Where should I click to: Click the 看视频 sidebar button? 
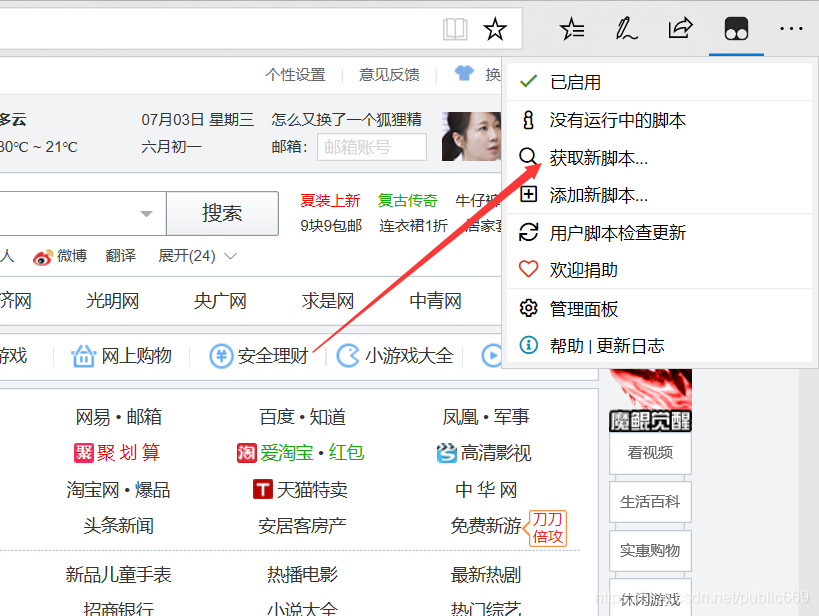pos(650,453)
